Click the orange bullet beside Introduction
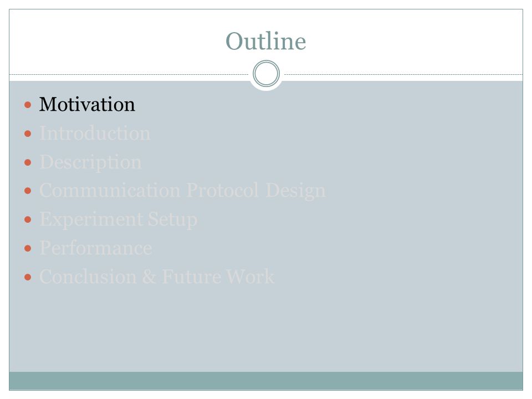This screenshot has width=532, height=399. 28,134
